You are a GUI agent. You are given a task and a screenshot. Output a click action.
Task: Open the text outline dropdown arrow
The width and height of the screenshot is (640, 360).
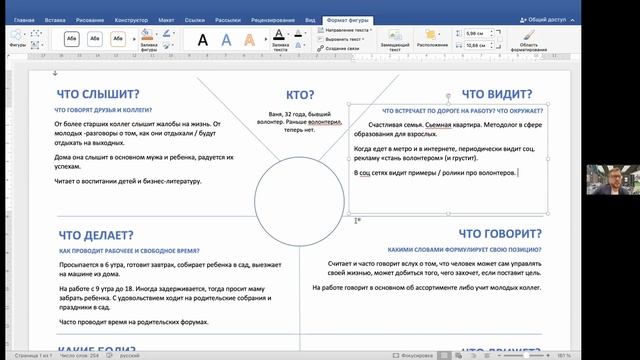(x=305, y=33)
